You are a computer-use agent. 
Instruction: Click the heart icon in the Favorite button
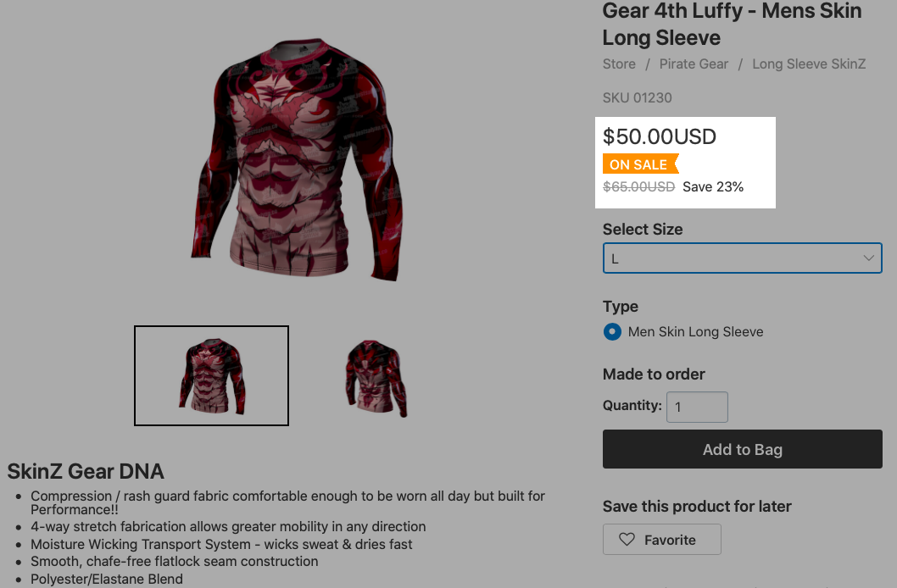(627, 539)
